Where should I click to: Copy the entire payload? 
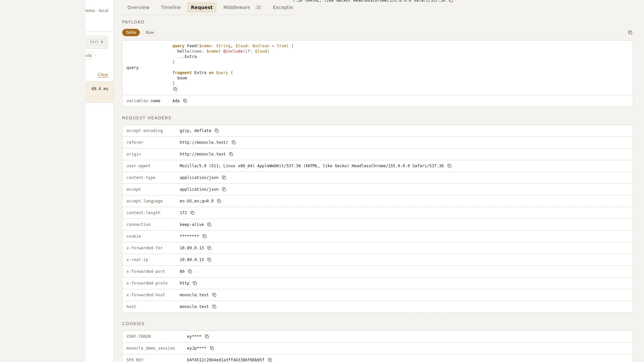click(630, 33)
